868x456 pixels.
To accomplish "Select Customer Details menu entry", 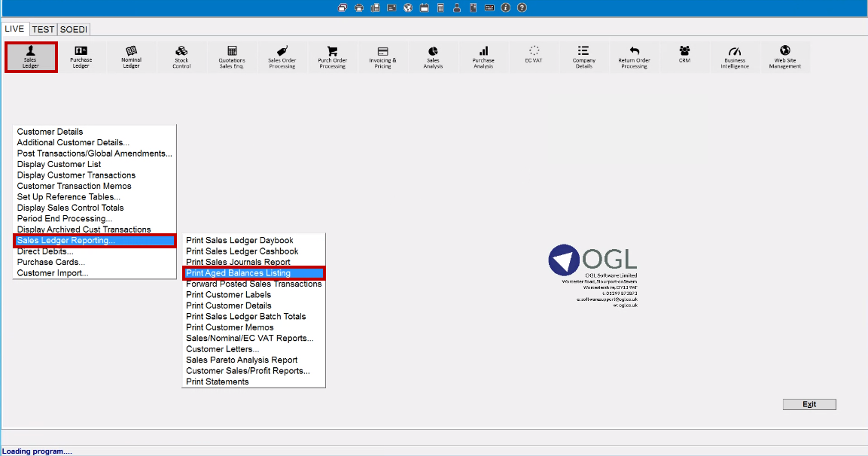I will coord(95,132).
